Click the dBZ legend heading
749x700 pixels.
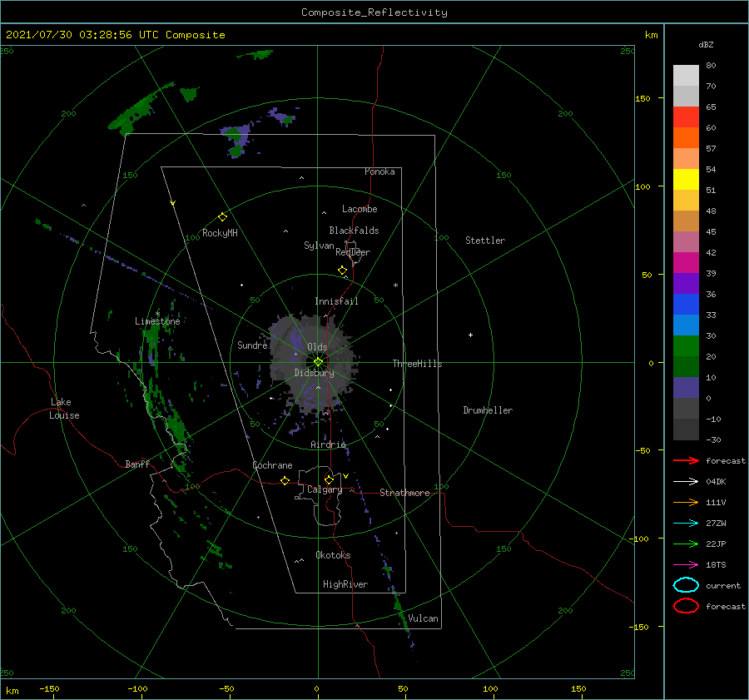(706, 44)
